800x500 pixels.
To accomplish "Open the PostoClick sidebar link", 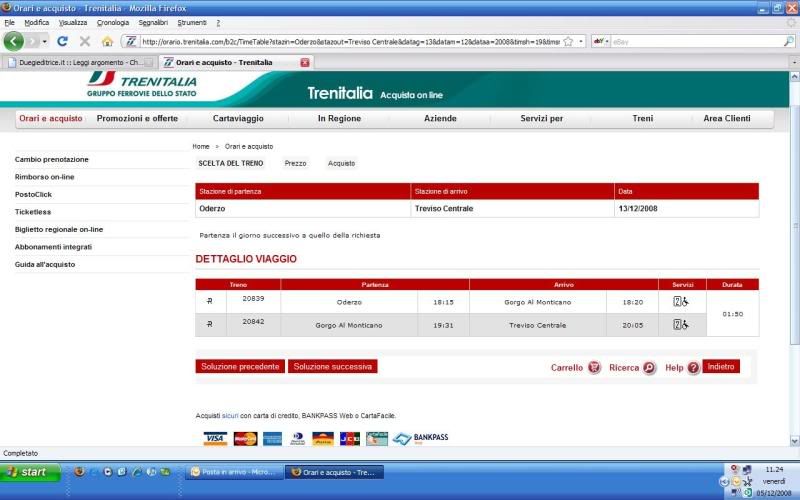I will (x=33, y=194).
